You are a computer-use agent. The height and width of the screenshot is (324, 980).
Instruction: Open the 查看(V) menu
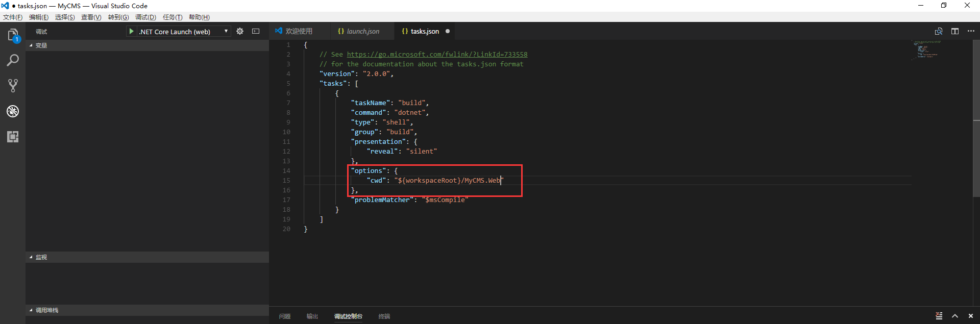(91, 17)
